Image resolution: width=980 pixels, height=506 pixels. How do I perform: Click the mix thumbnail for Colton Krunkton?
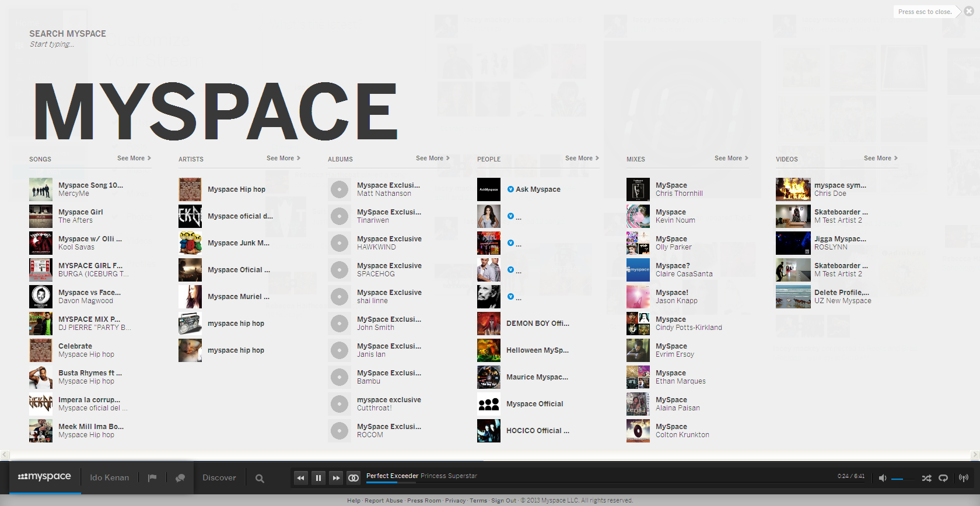pos(638,431)
